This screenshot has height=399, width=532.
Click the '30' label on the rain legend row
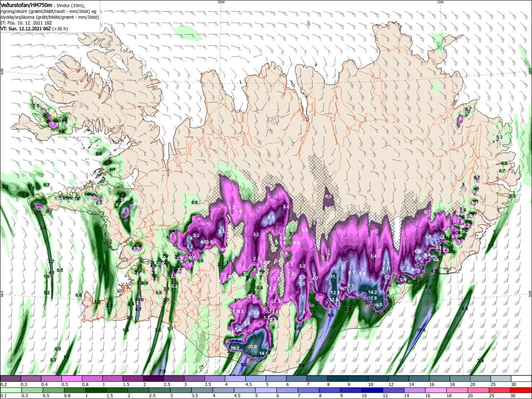click(x=513, y=396)
